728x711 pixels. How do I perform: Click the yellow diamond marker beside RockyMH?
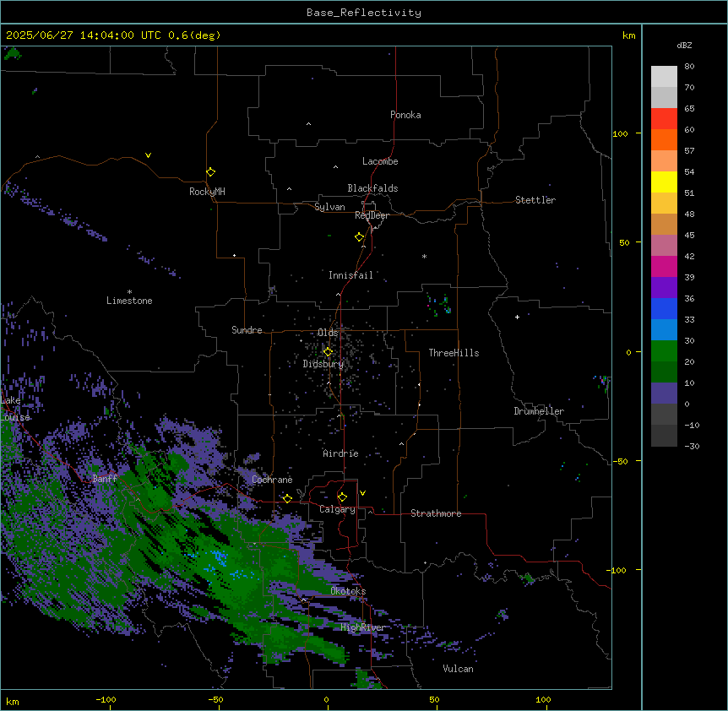(x=210, y=172)
